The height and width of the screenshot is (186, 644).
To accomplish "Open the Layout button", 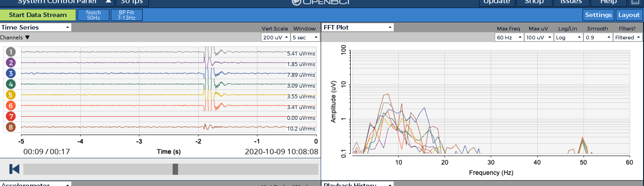I will 629,15.
